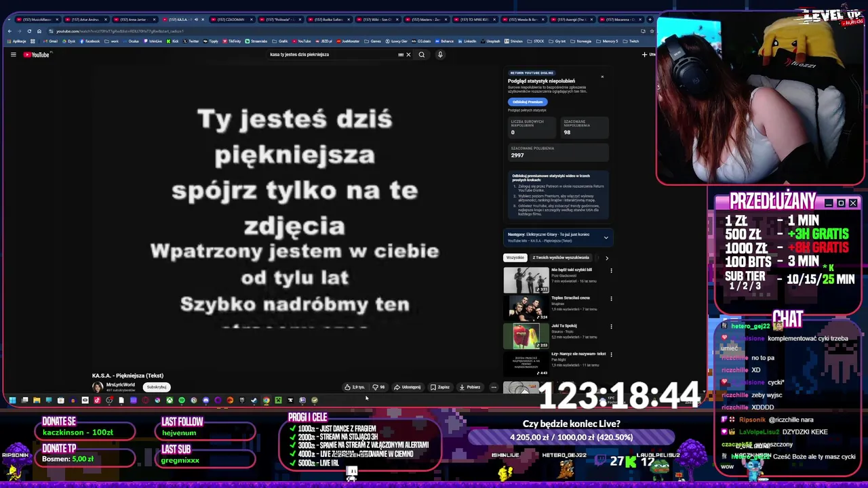This screenshot has height=488, width=868.
Task: Open the YouTube hamburger guide menu
Action: (13, 54)
